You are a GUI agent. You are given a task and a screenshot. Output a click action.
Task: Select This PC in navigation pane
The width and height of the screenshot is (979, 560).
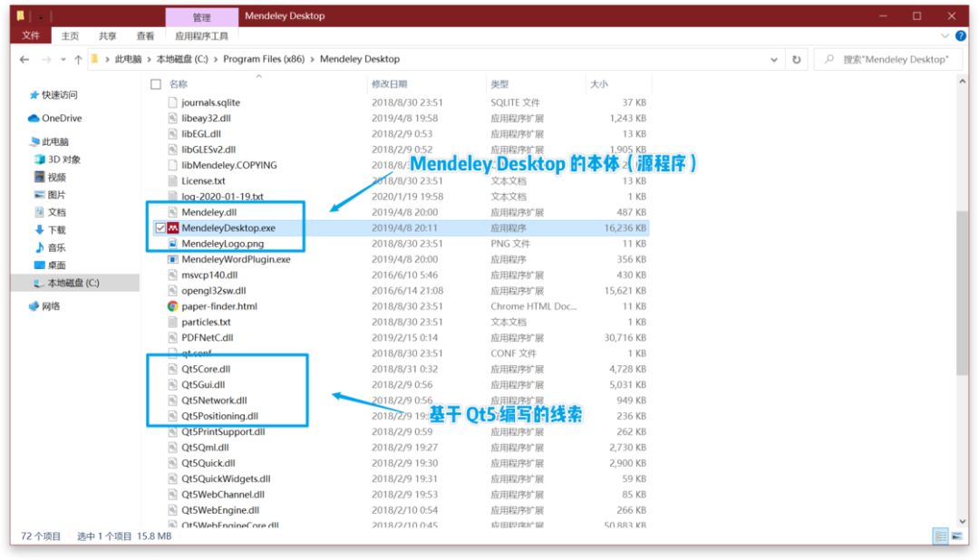(x=49, y=141)
